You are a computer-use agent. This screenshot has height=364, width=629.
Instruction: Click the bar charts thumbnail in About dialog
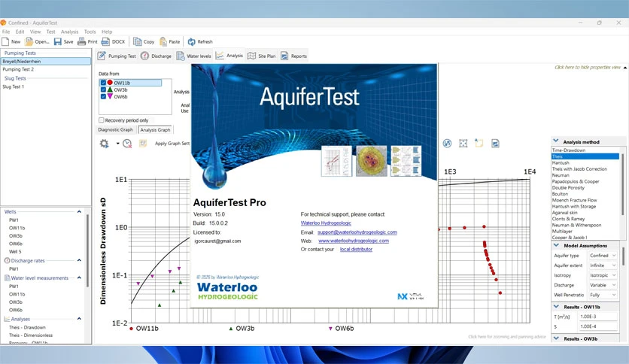pyautogui.click(x=406, y=161)
